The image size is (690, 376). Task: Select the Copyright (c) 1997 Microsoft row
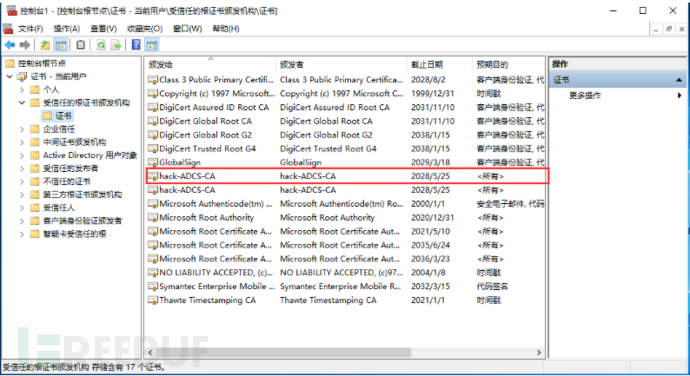coord(346,93)
